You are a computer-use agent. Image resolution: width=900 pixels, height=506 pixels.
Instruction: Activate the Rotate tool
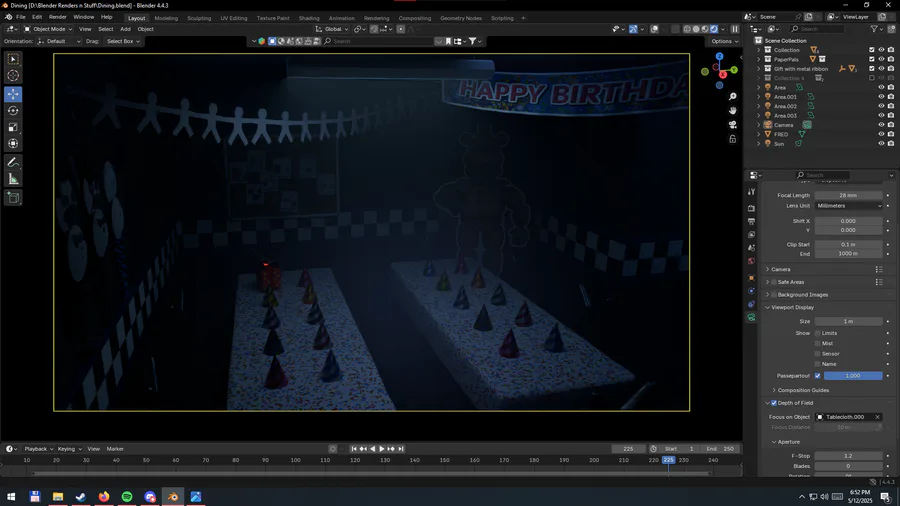pyautogui.click(x=13, y=110)
